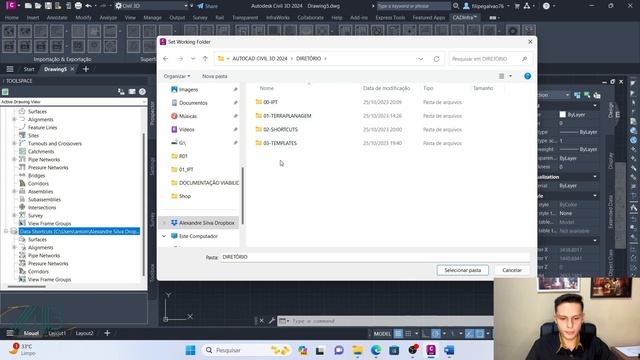Expand the address bar history chevron
Screen dimensions: 640x360
coord(420,59)
